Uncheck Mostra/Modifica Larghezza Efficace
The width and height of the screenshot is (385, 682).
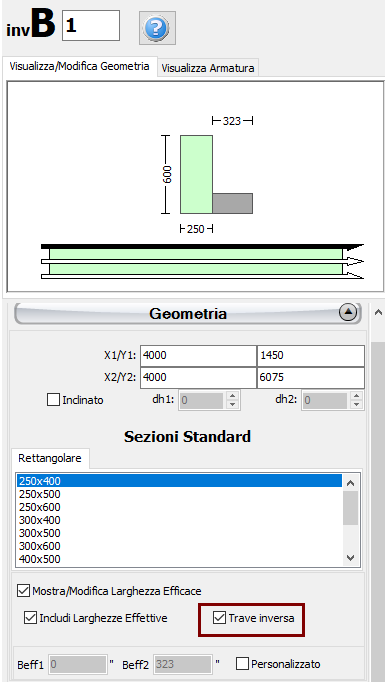point(23,591)
